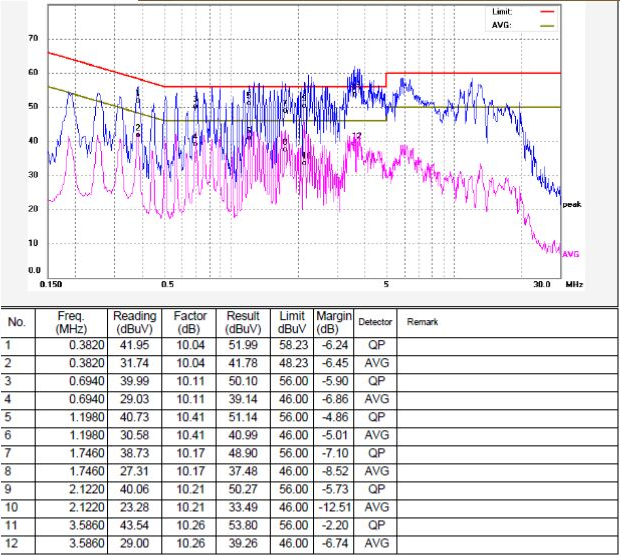The height and width of the screenshot is (555, 620).
Task: Click the 70 level axis label
Action: 33,38
